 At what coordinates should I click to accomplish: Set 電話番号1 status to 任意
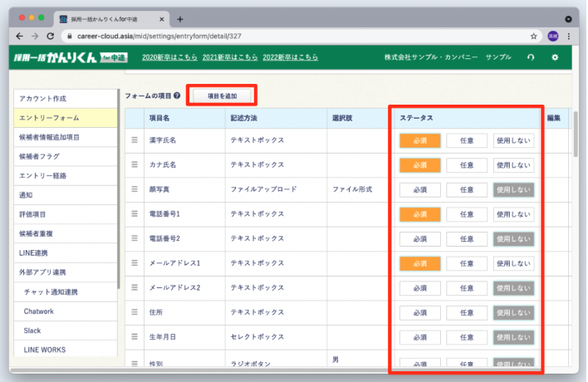click(467, 214)
